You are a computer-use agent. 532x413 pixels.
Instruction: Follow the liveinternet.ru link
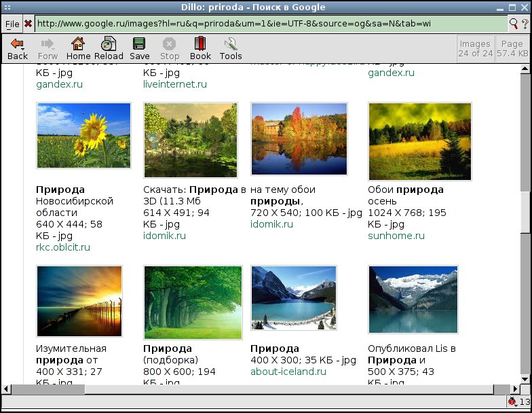[175, 84]
